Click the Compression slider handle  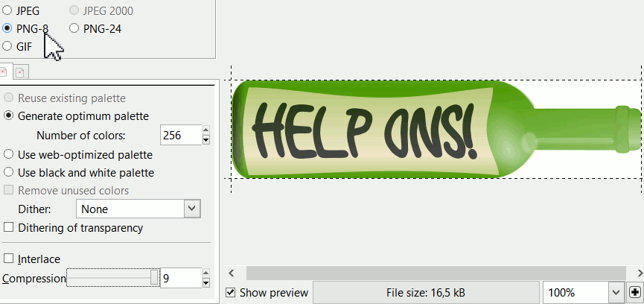point(154,278)
